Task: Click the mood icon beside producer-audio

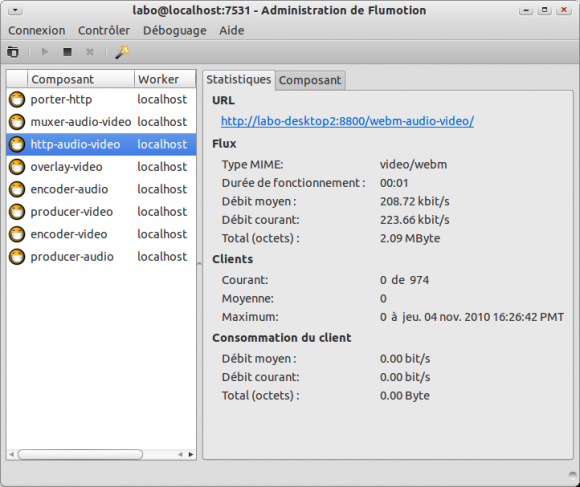Action: tap(17, 257)
